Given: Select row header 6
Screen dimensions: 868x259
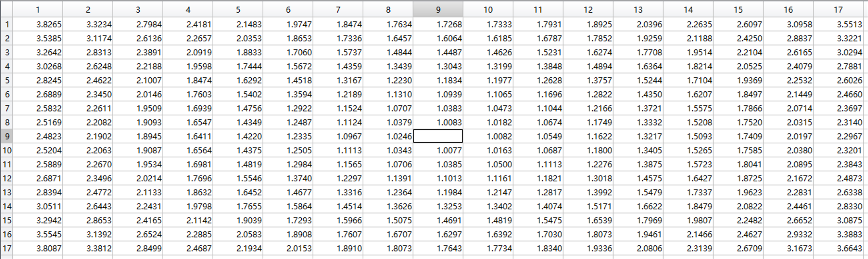Looking at the screenshot, I should (x=7, y=94).
